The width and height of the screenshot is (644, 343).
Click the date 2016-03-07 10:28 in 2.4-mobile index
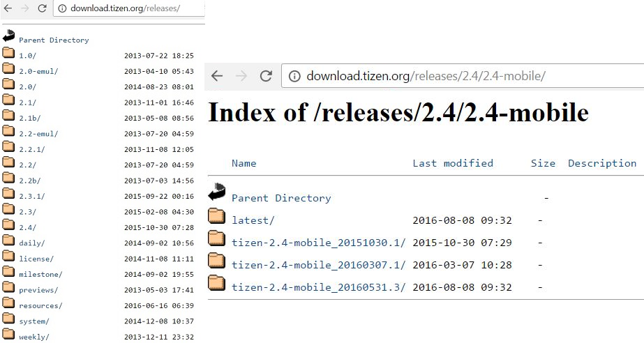click(x=463, y=265)
